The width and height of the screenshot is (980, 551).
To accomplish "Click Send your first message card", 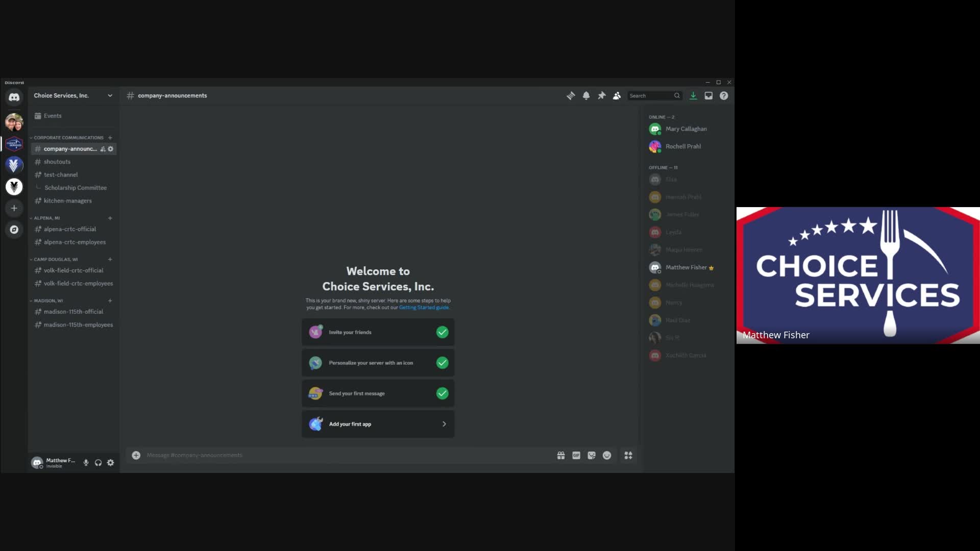I will coord(378,393).
